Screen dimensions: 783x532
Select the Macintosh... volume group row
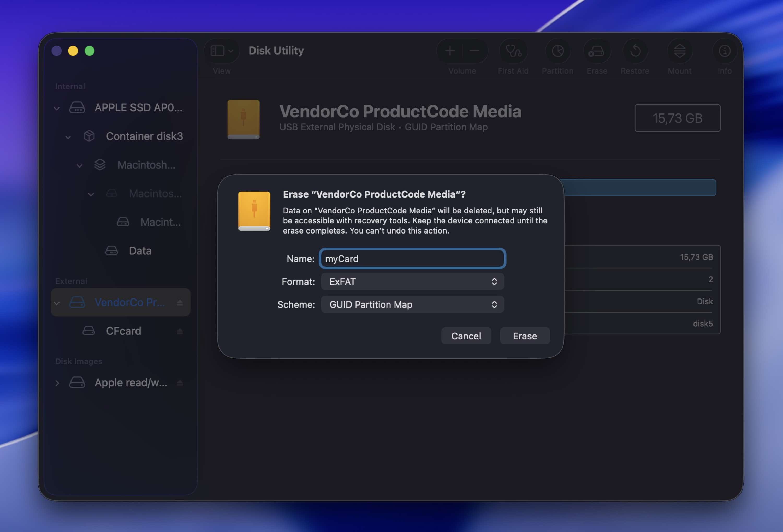(121, 165)
